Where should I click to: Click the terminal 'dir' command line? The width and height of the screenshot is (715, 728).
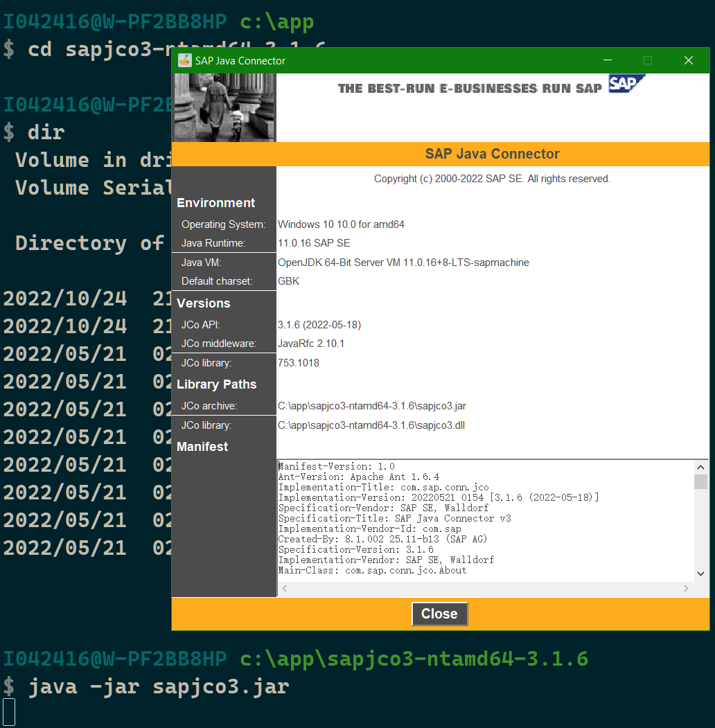tap(46, 132)
